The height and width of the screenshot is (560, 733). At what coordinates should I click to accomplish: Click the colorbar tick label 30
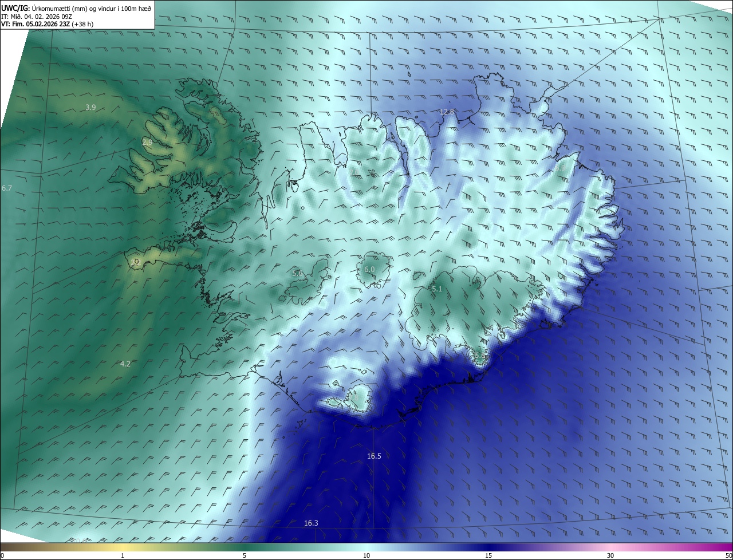[610, 555]
